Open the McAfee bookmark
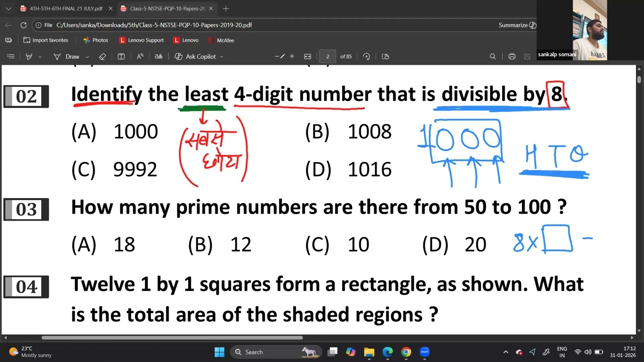The width and height of the screenshot is (644, 362). (221, 40)
